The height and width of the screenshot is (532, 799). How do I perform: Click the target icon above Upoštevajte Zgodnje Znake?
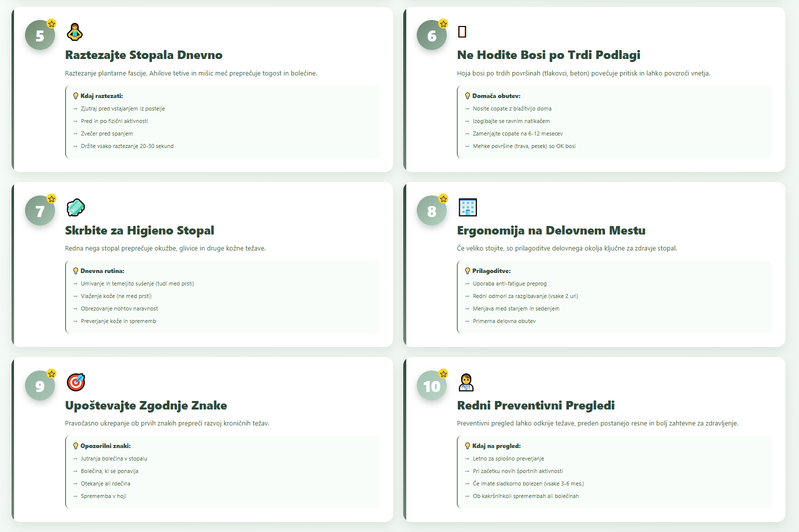click(x=76, y=382)
